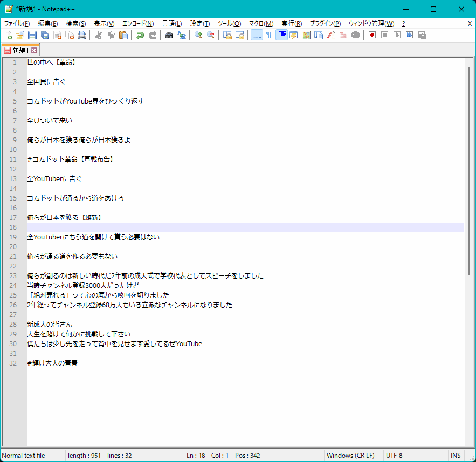
Task: Click length : 951 in status bar
Action: 84,456
